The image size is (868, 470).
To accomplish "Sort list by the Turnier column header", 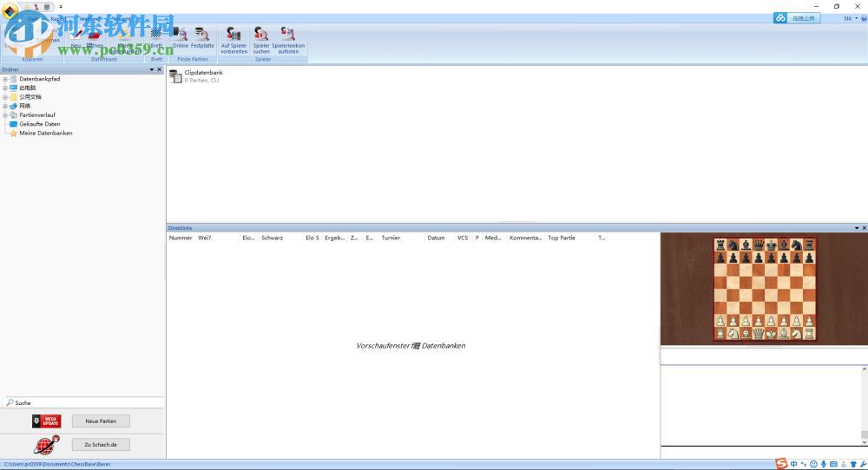I will click(391, 238).
